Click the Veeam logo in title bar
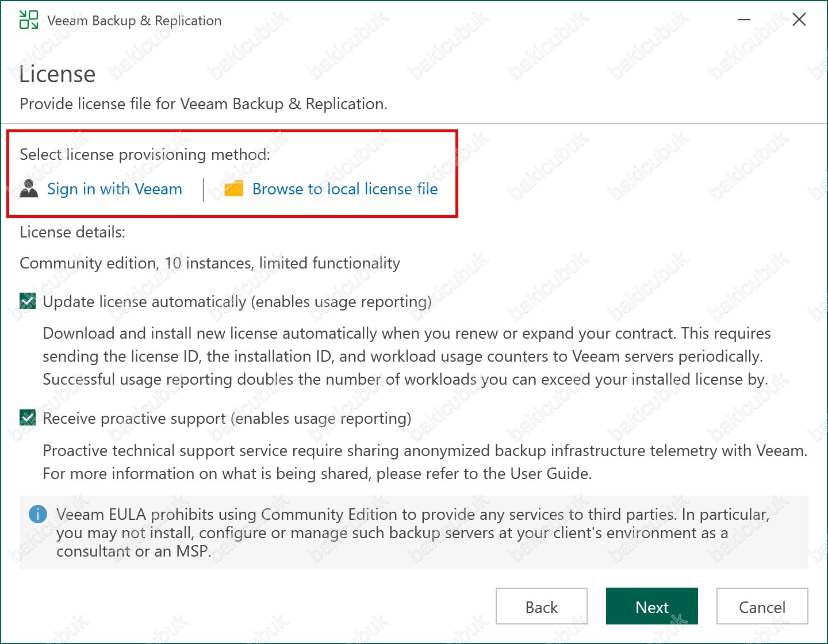Screen dimensions: 828x644 [29, 20]
